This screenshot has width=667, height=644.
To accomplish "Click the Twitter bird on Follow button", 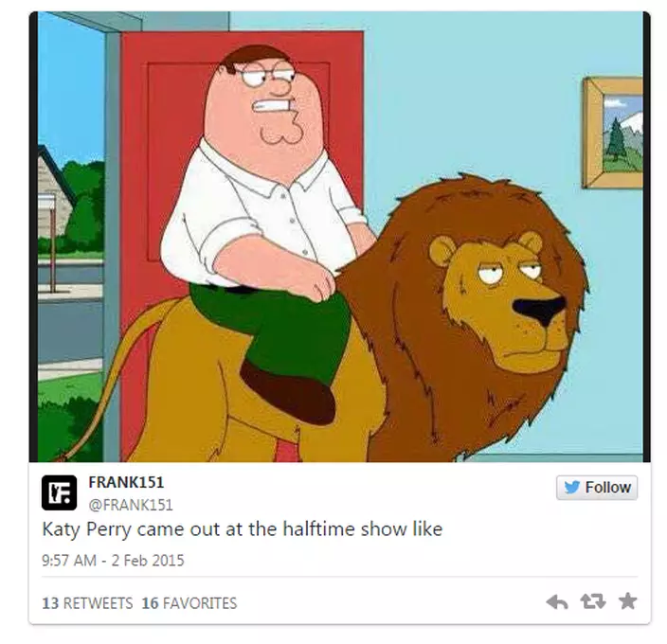I will coord(572,487).
